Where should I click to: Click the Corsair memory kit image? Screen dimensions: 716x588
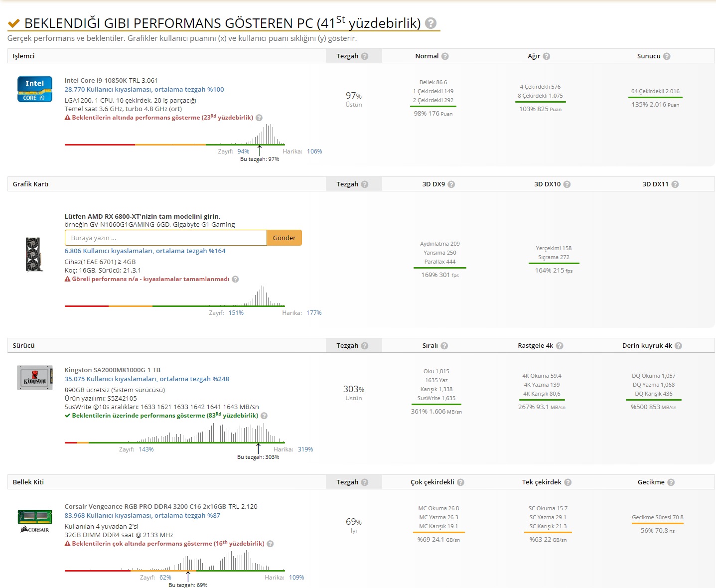pyautogui.click(x=35, y=521)
